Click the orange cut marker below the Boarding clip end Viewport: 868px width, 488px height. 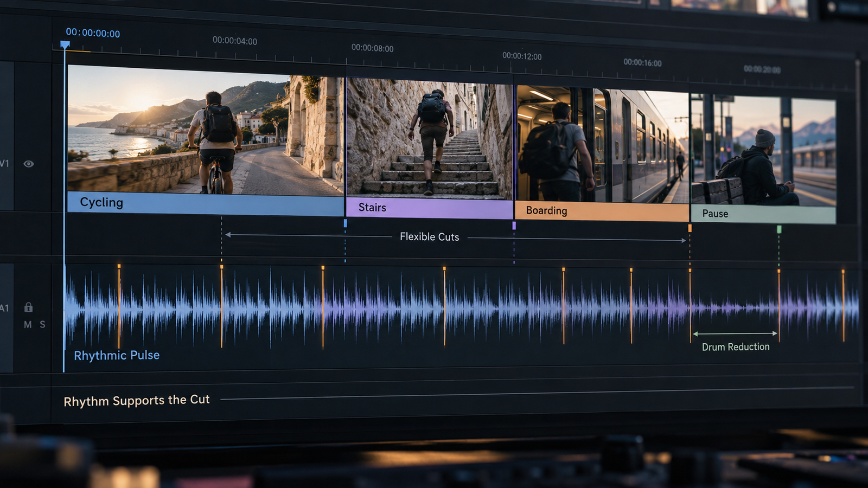click(690, 228)
